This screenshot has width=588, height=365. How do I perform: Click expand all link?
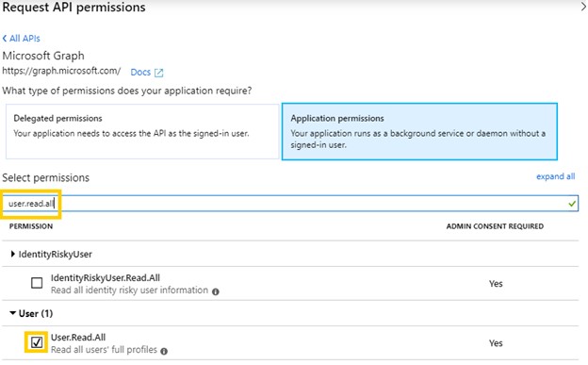click(555, 176)
